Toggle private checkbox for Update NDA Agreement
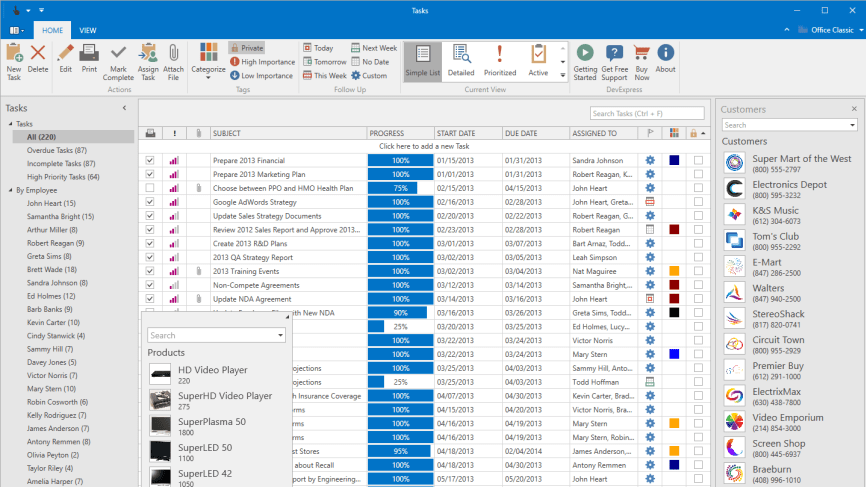 pyautogui.click(x=698, y=299)
